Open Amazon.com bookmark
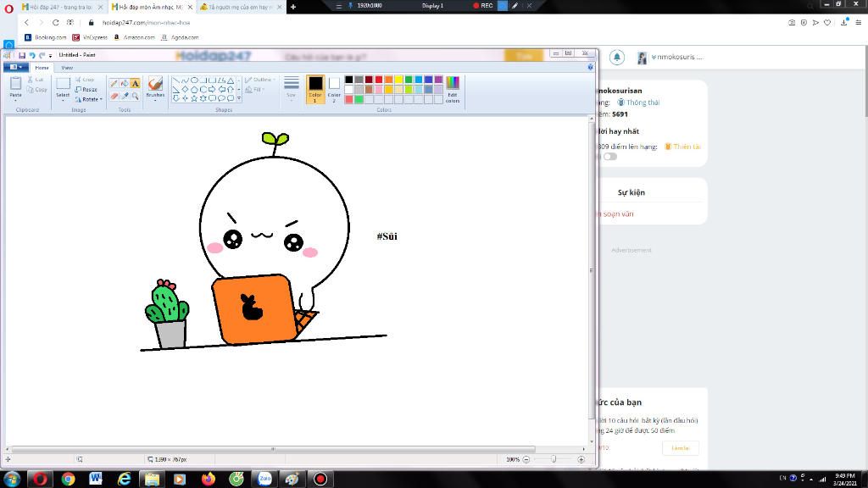This screenshot has height=488, width=868. (135, 37)
